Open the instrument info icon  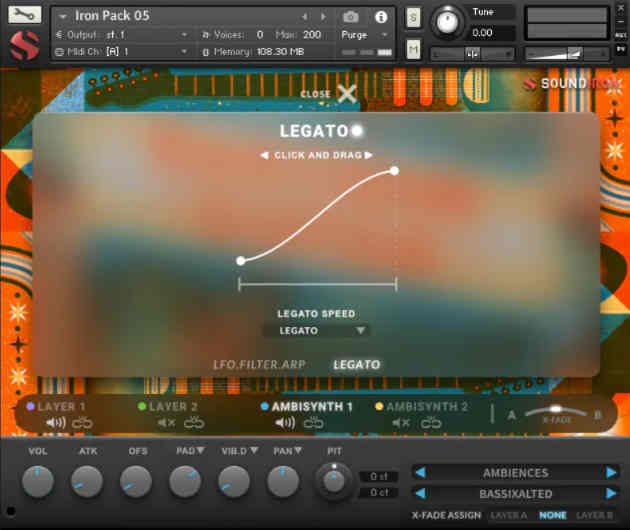(x=381, y=17)
